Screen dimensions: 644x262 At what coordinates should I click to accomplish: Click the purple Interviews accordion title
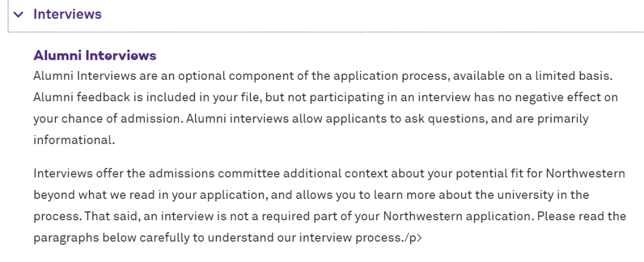coord(67,14)
